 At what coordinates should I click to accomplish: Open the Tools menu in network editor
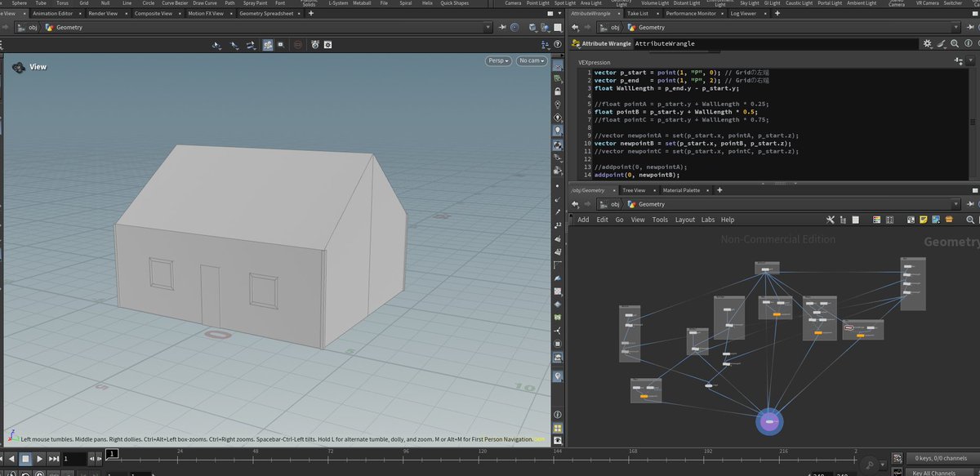[660, 220]
